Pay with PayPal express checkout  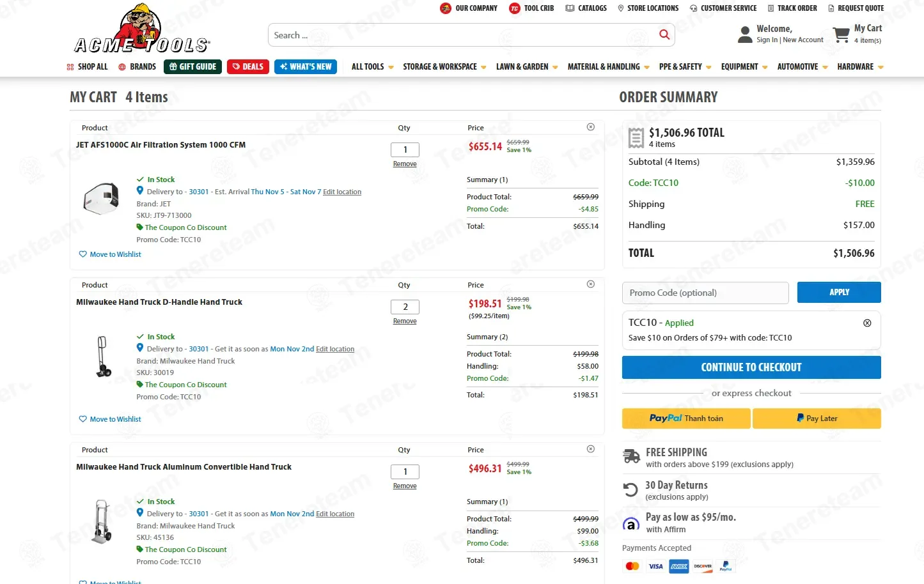pyautogui.click(x=686, y=419)
